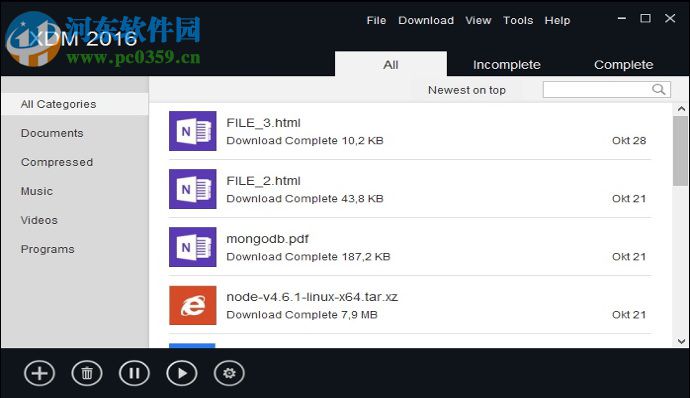Viewport: 690px width, 398px height.
Task: Open the Help menu
Action: 557,20
